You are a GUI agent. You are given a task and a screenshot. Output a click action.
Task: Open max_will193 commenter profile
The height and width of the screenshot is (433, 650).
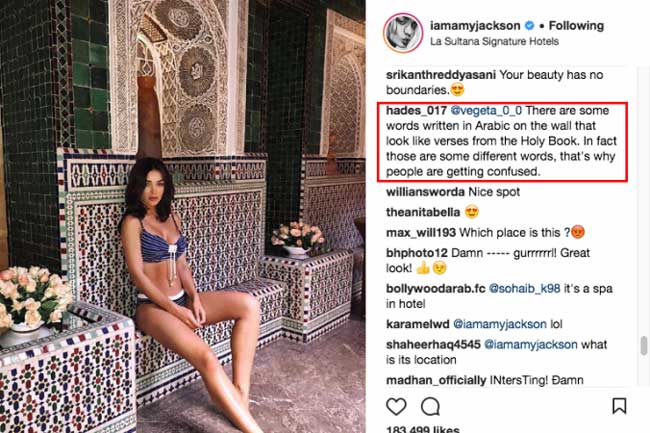pos(421,232)
